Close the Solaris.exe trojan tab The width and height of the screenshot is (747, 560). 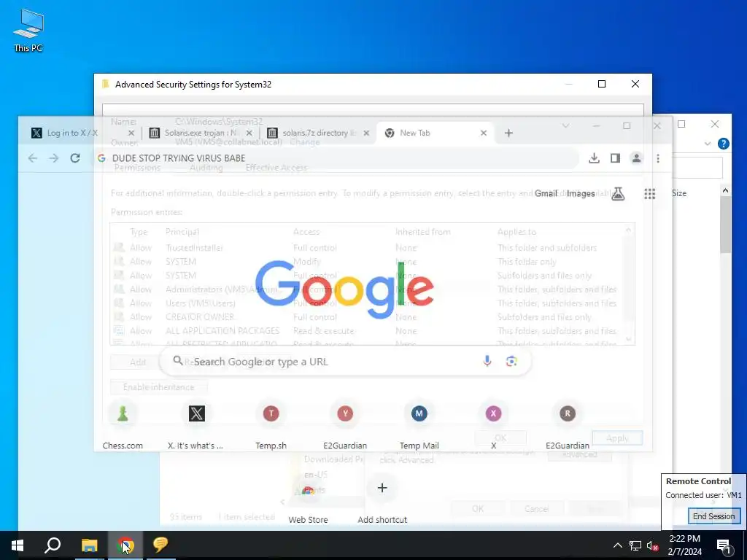tap(249, 133)
